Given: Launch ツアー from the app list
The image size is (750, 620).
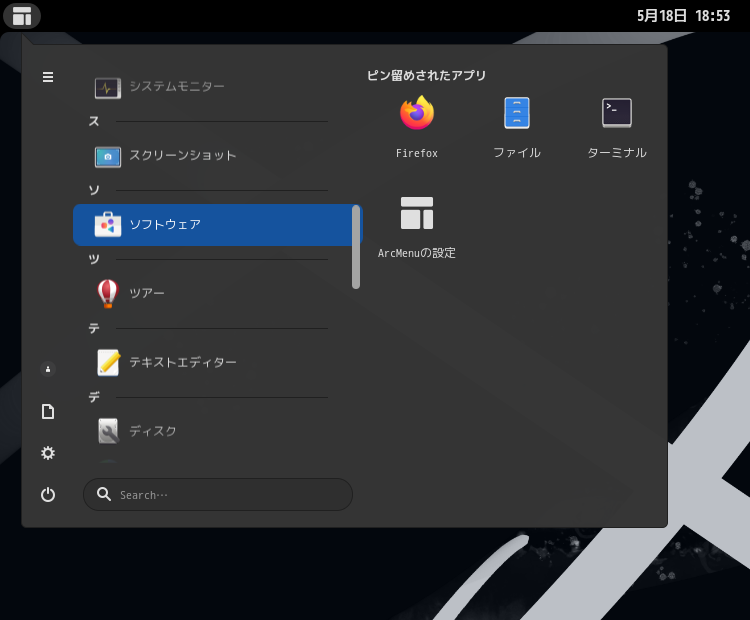Looking at the screenshot, I should (217, 293).
